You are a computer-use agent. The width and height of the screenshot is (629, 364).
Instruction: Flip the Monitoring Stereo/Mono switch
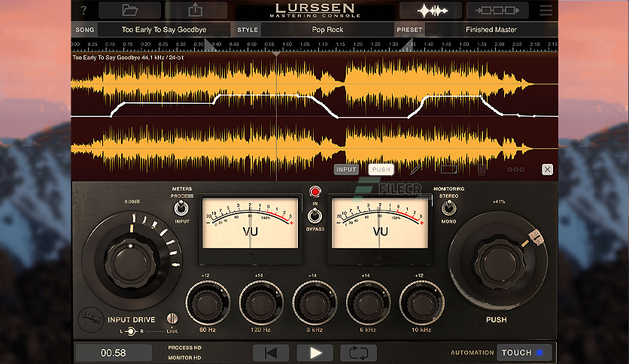click(x=448, y=208)
